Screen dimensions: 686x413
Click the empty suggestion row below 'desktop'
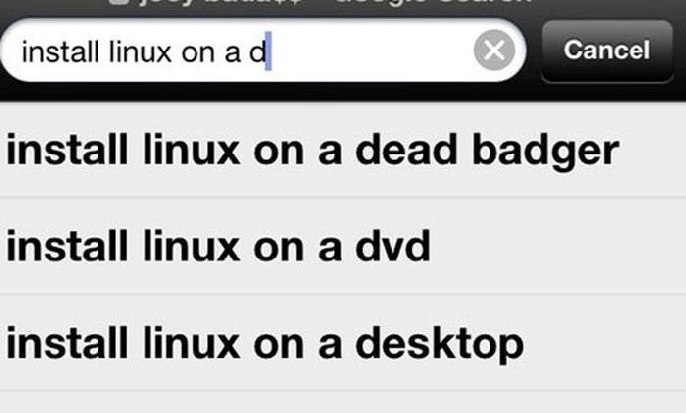coord(343,402)
